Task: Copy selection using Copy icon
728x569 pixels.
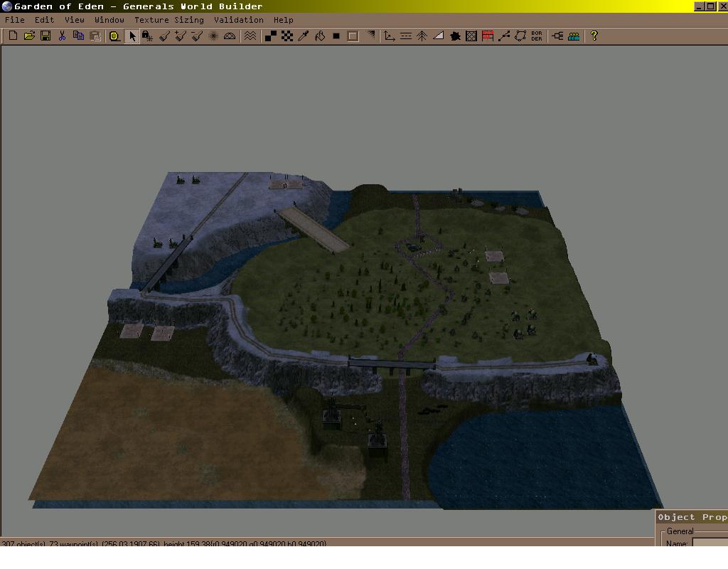Action: [78, 36]
